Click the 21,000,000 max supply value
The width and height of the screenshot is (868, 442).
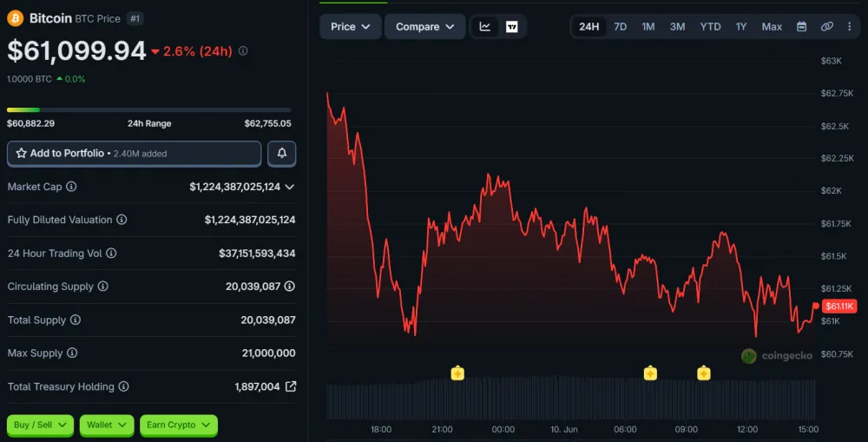(268, 353)
